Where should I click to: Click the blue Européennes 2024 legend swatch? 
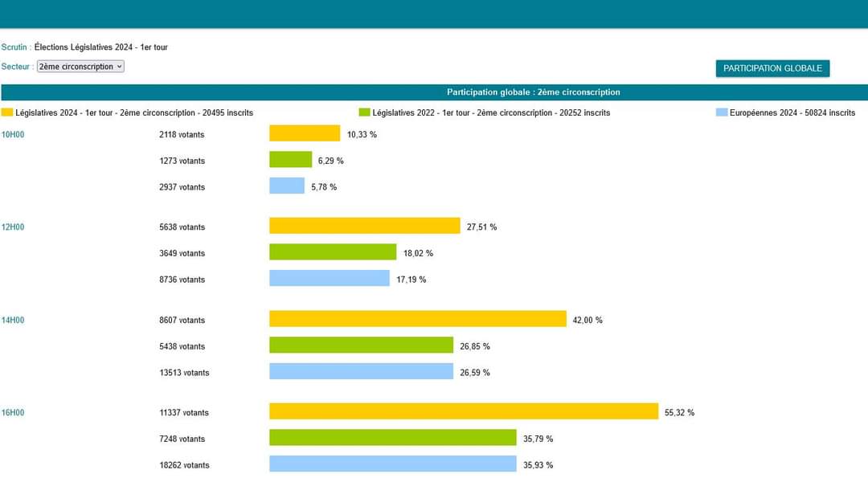click(x=721, y=112)
